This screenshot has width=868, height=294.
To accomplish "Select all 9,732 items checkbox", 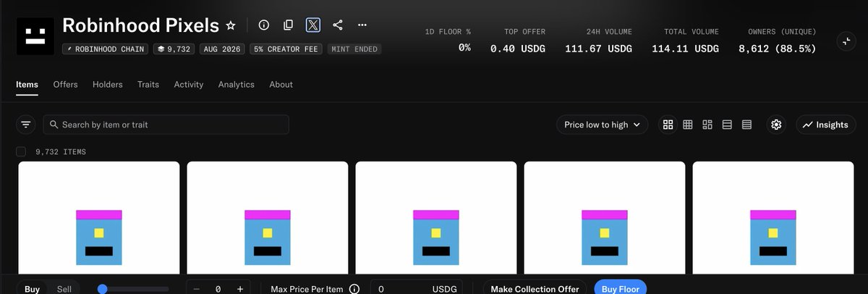I will tap(21, 151).
